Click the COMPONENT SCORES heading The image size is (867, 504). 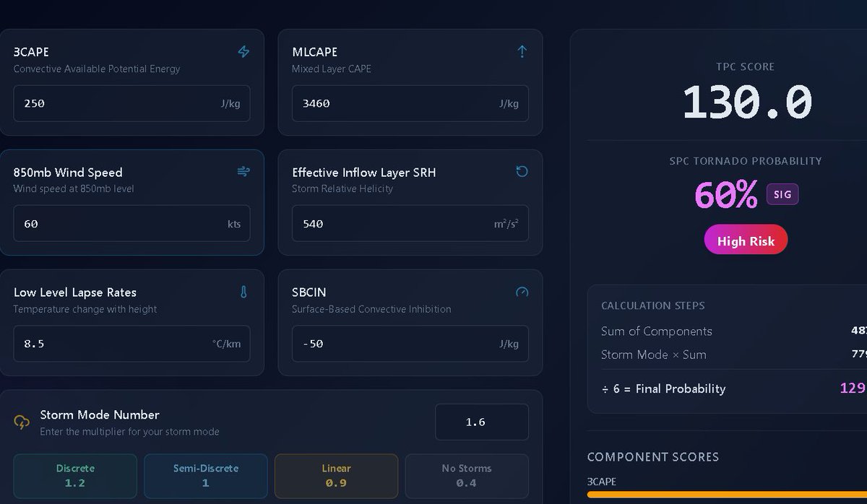click(x=653, y=457)
